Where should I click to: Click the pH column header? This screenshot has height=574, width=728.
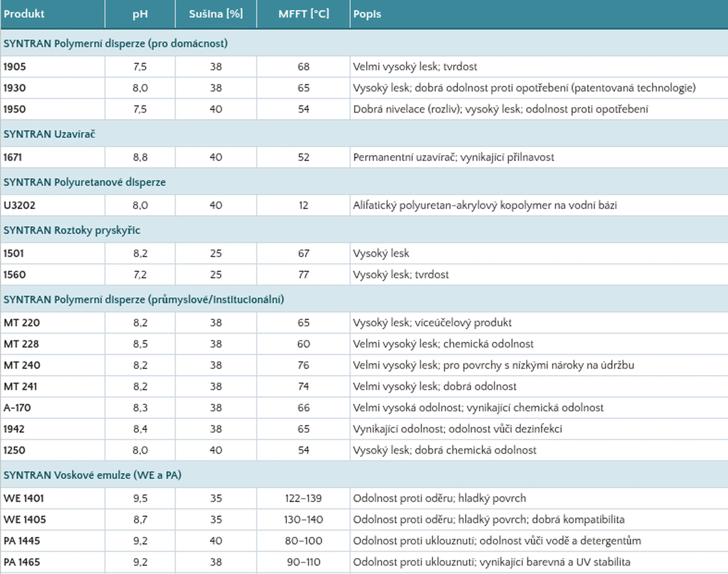[140, 14]
